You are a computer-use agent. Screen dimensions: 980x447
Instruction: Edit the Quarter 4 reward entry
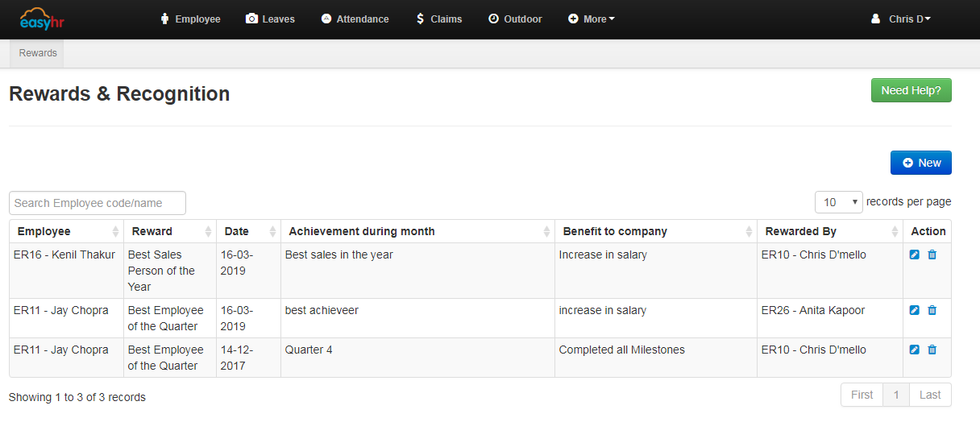click(x=914, y=350)
